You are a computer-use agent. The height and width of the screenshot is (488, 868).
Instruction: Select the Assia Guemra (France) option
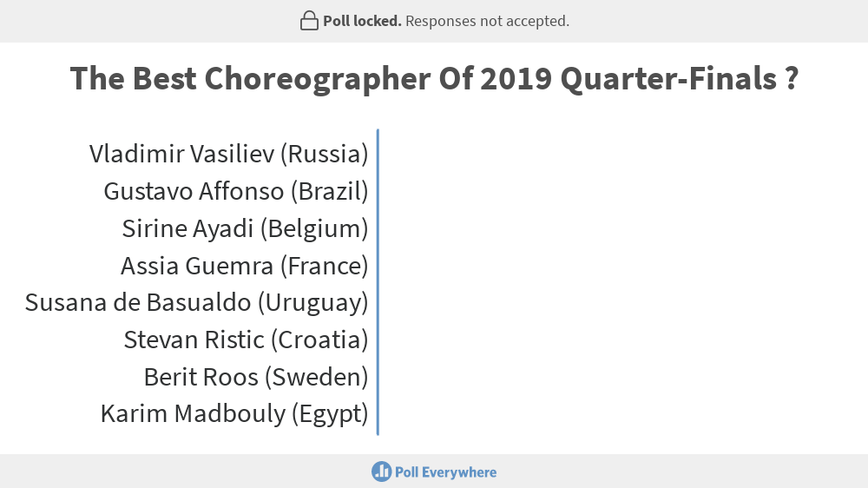(245, 266)
